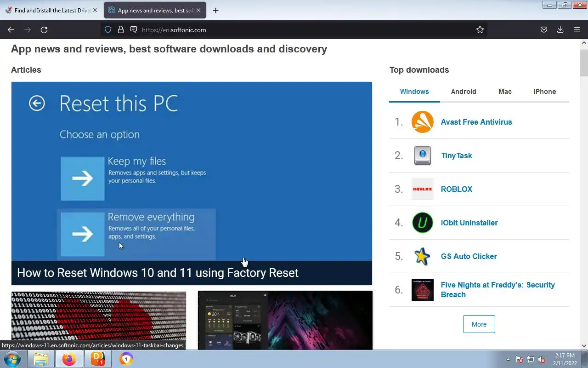Click the scrollbar down arrow
This screenshot has height=368, width=588.
coord(584,346)
